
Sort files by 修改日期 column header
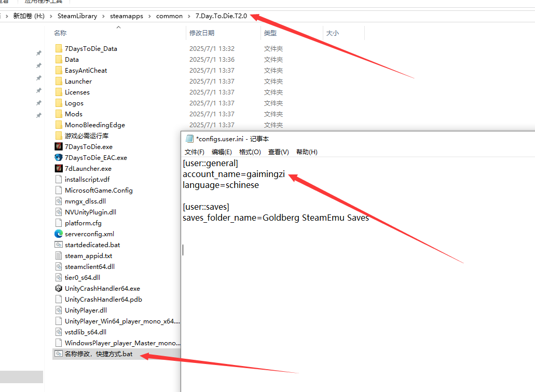click(x=202, y=33)
